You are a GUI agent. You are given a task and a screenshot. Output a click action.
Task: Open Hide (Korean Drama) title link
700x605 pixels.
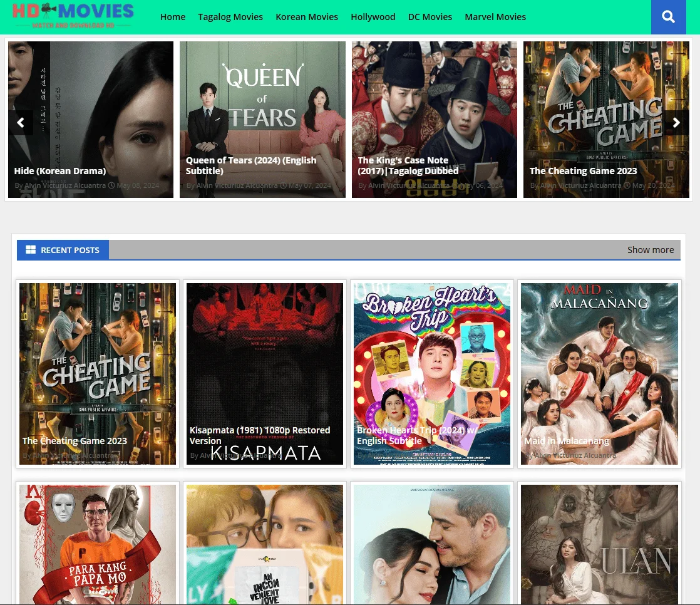click(x=60, y=171)
